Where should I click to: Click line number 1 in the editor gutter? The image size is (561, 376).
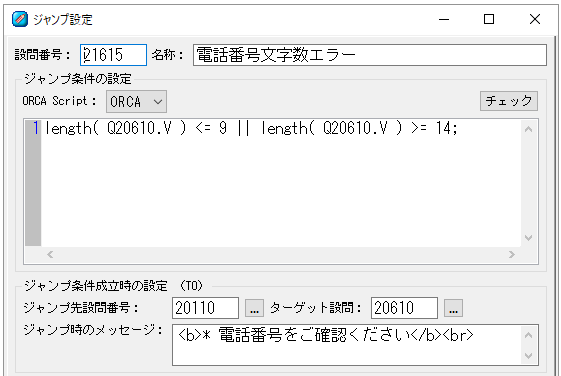tap(36, 128)
